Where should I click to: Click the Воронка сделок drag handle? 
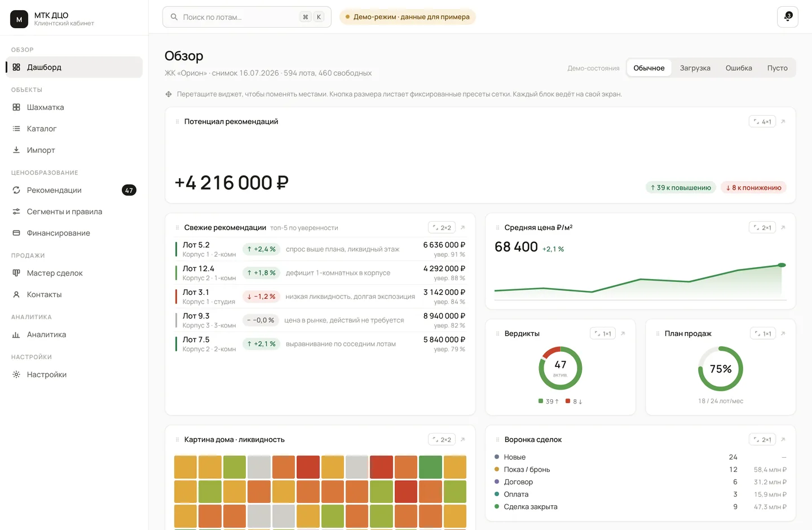coord(497,440)
